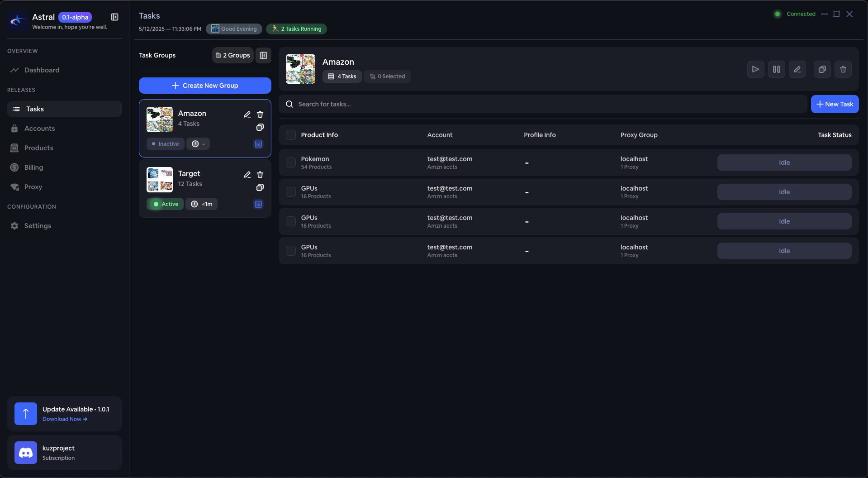868x478 pixels.
Task: Delete the Target group
Action: 260,175
